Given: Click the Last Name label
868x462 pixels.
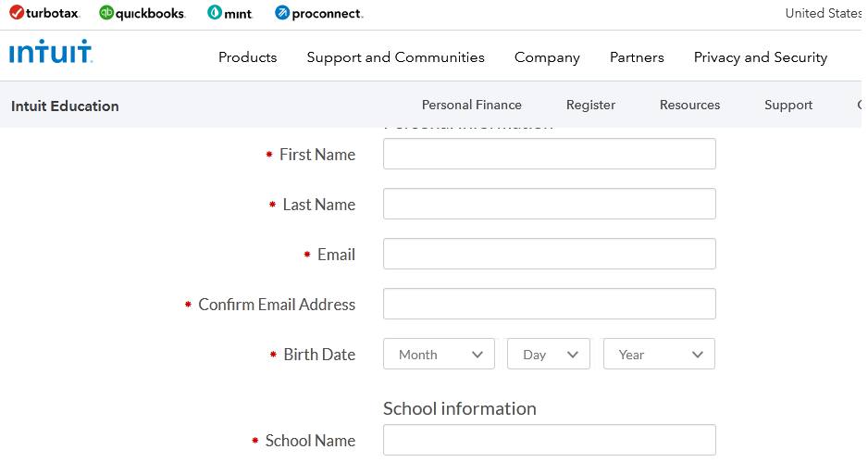Looking at the screenshot, I should [x=319, y=205].
